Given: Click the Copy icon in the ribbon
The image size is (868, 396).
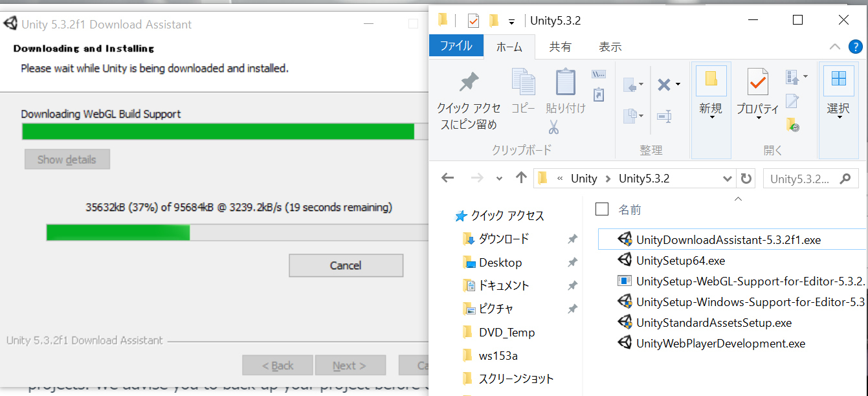Looking at the screenshot, I should 523,82.
